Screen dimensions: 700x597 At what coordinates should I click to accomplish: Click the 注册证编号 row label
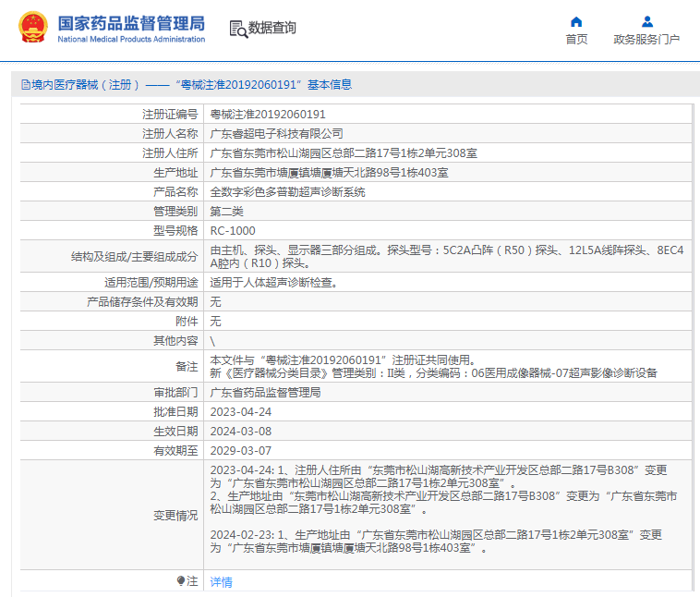pos(170,115)
